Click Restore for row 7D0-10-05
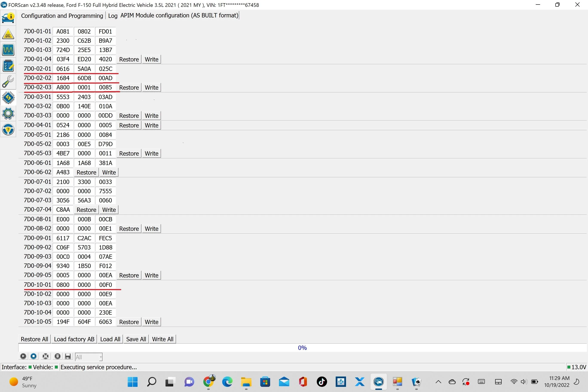The width and height of the screenshot is (588, 392). tap(129, 322)
